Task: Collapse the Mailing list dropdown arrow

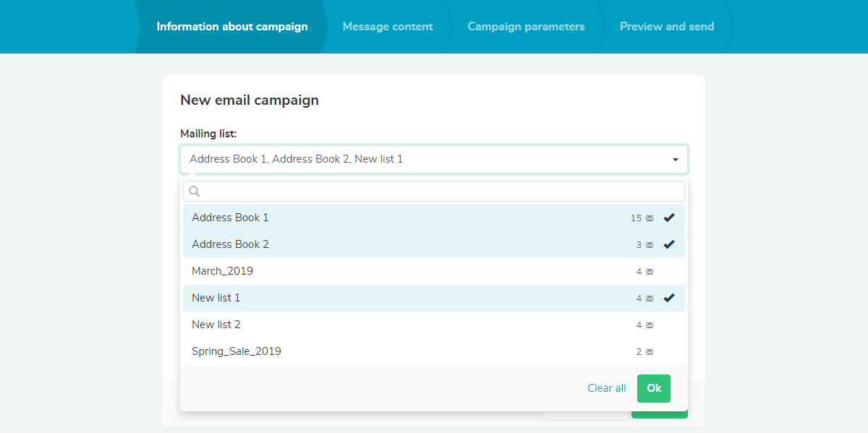Action: click(676, 160)
